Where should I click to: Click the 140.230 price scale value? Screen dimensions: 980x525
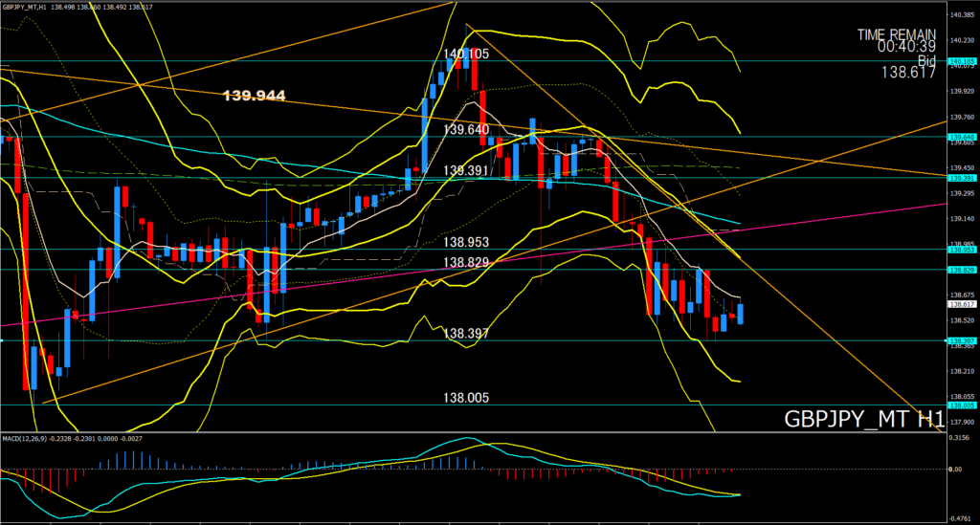962,40
